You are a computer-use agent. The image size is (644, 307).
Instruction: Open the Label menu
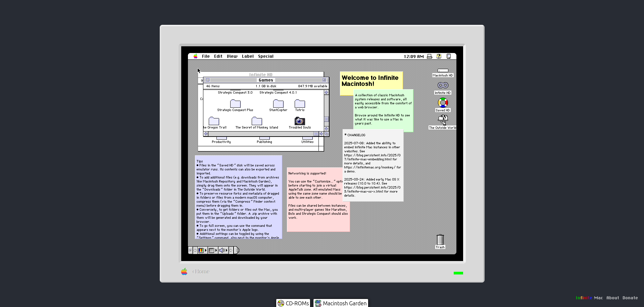pyautogui.click(x=248, y=56)
